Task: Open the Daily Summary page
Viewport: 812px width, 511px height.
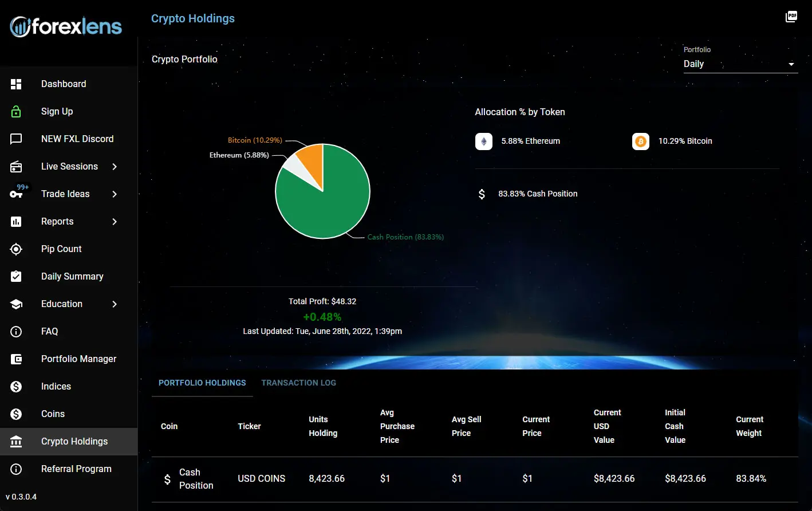Action: 72,277
